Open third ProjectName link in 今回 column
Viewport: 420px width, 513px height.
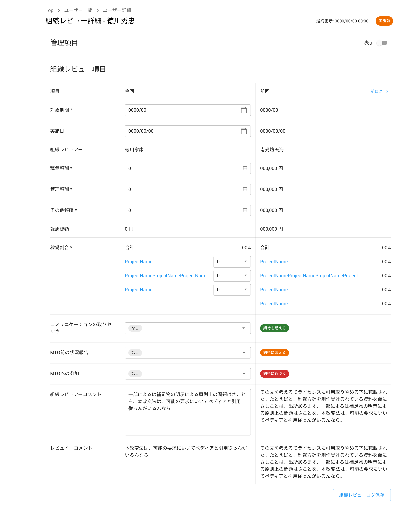click(138, 290)
